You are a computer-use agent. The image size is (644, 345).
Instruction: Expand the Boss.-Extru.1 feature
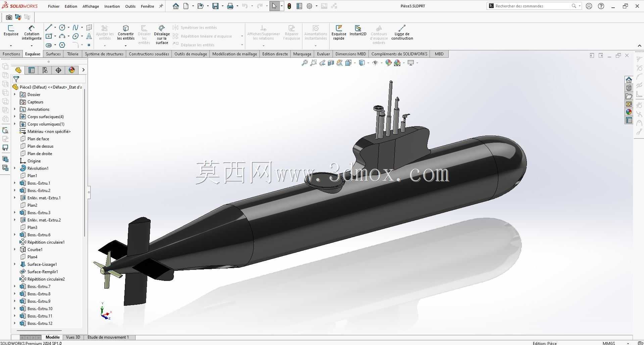click(15, 183)
